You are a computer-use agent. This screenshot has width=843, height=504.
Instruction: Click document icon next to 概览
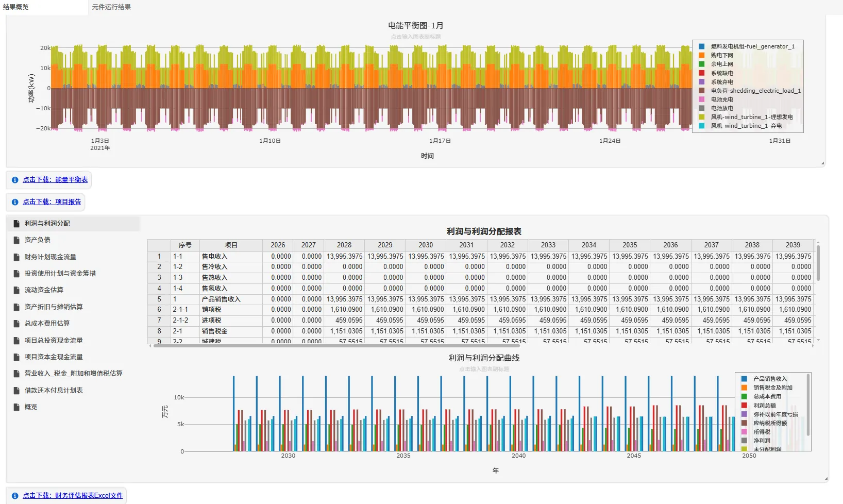click(16, 407)
